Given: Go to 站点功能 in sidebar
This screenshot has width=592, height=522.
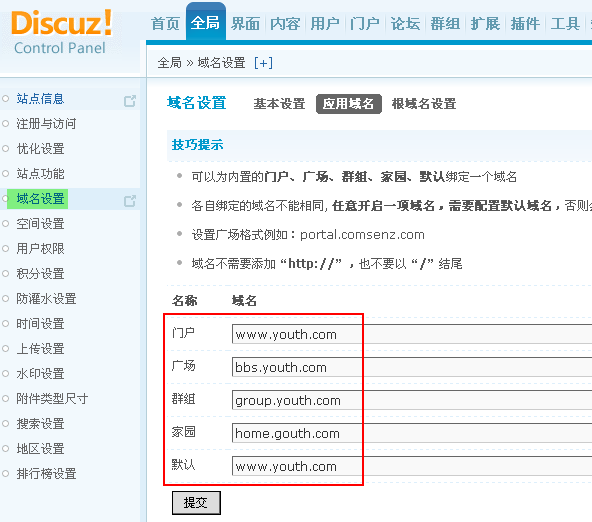Looking at the screenshot, I should (x=40, y=174).
